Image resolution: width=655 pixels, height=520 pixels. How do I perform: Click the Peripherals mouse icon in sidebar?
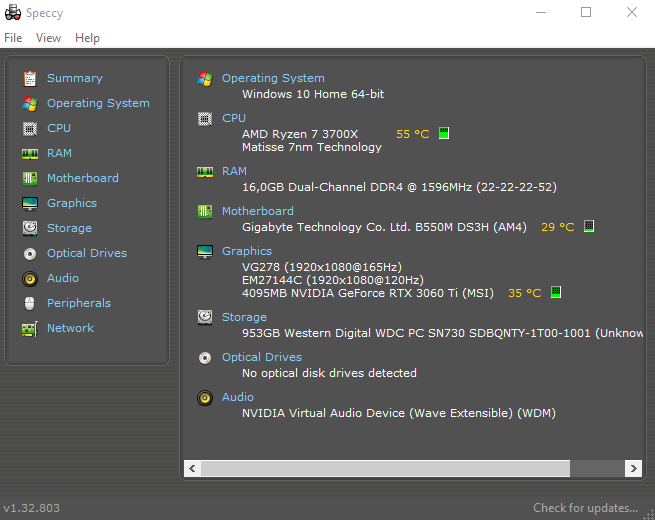click(30, 304)
